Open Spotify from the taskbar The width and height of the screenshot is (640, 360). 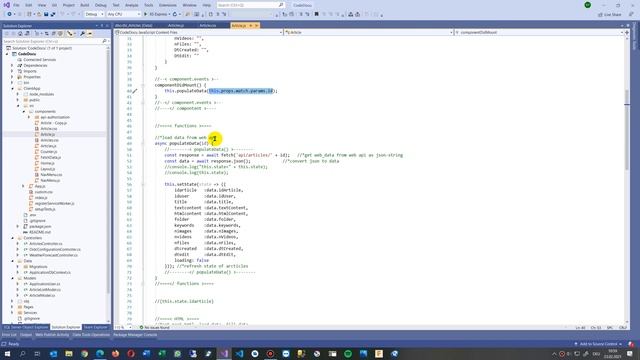[348, 353]
